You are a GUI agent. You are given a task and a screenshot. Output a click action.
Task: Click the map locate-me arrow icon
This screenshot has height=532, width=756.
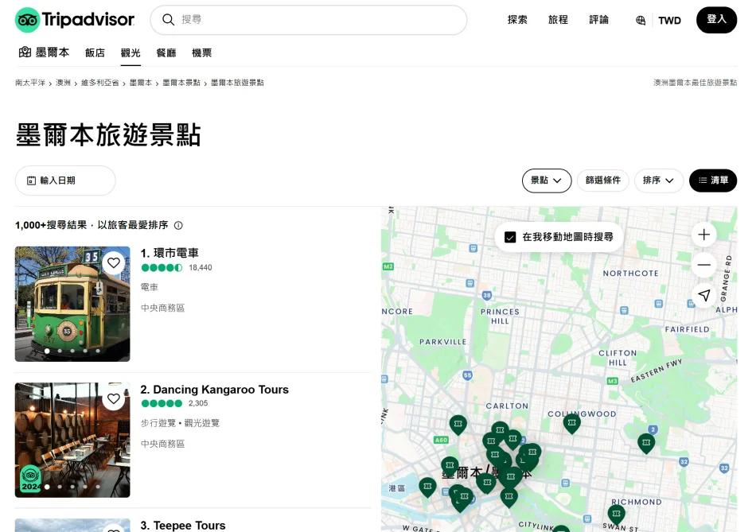(703, 296)
